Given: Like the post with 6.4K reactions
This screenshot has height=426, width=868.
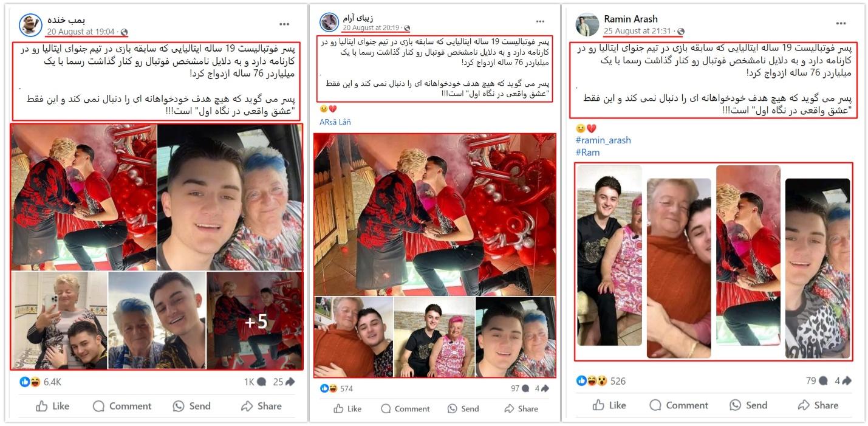Looking at the screenshot, I should click(x=52, y=406).
